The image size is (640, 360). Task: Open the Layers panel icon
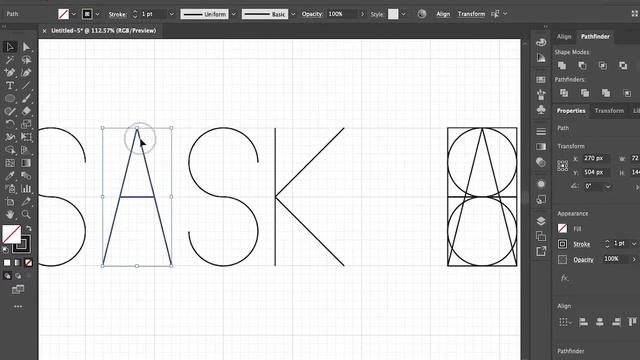tap(541, 221)
